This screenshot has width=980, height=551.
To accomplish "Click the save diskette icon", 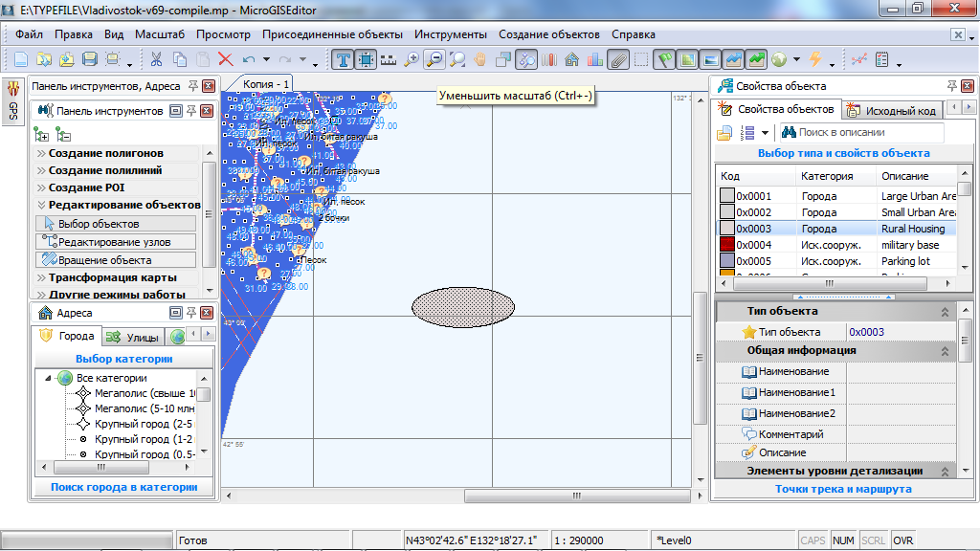I will point(90,59).
